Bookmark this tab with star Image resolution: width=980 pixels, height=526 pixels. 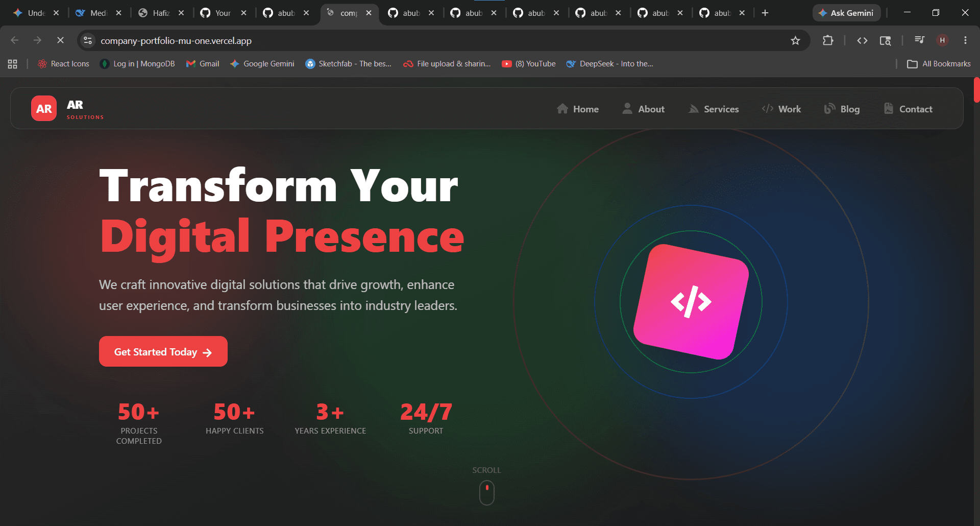click(x=795, y=40)
